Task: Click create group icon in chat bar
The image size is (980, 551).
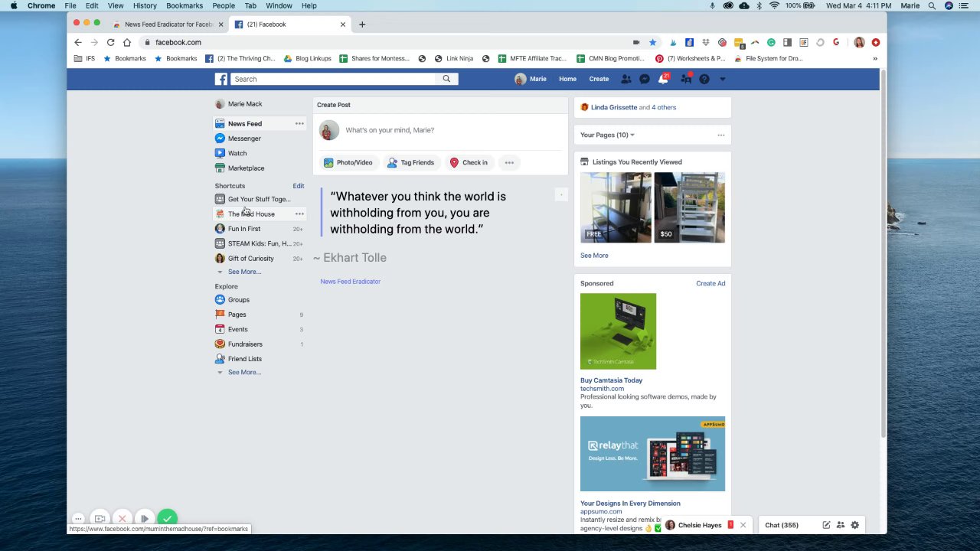Action: 841,525
